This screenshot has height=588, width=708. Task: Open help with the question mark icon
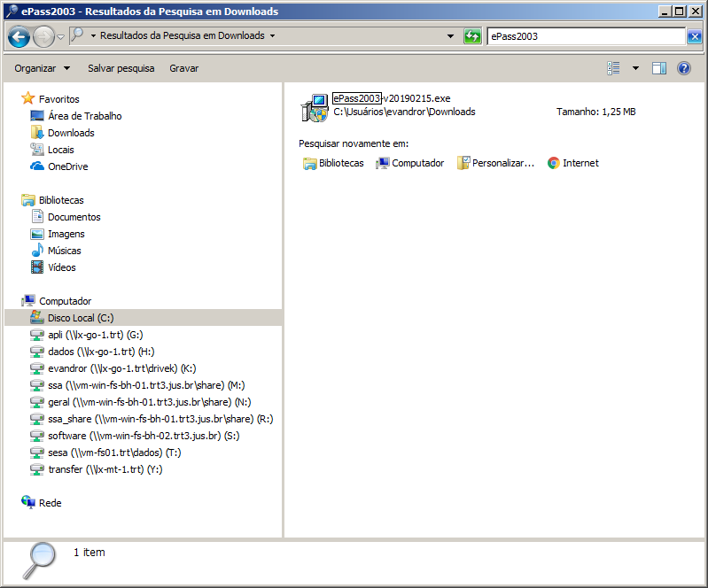click(683, 68)
